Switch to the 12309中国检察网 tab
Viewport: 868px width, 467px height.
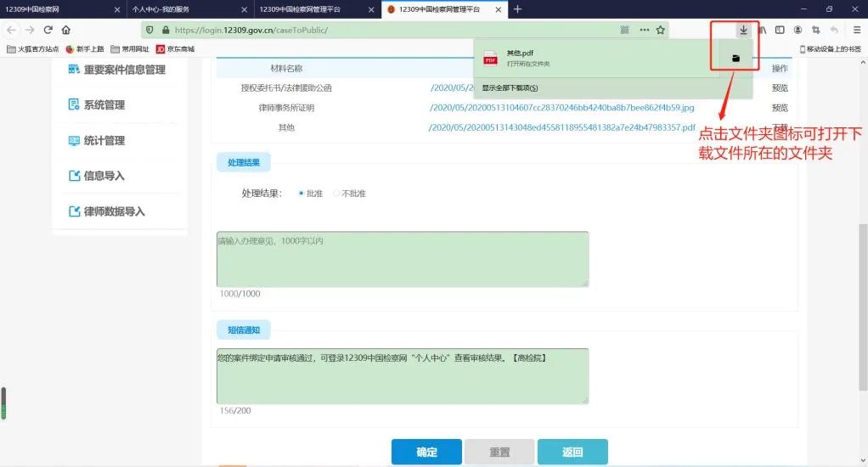63,9
